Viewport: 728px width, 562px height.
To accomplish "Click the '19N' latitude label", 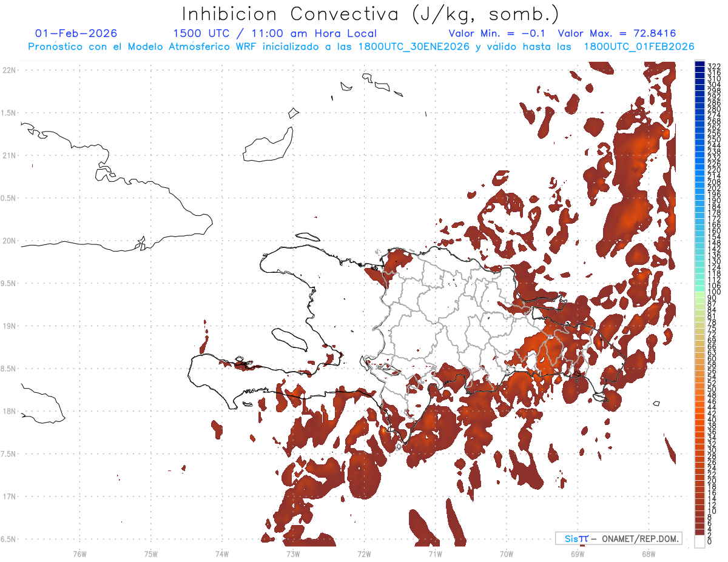I will click(8, 326).
